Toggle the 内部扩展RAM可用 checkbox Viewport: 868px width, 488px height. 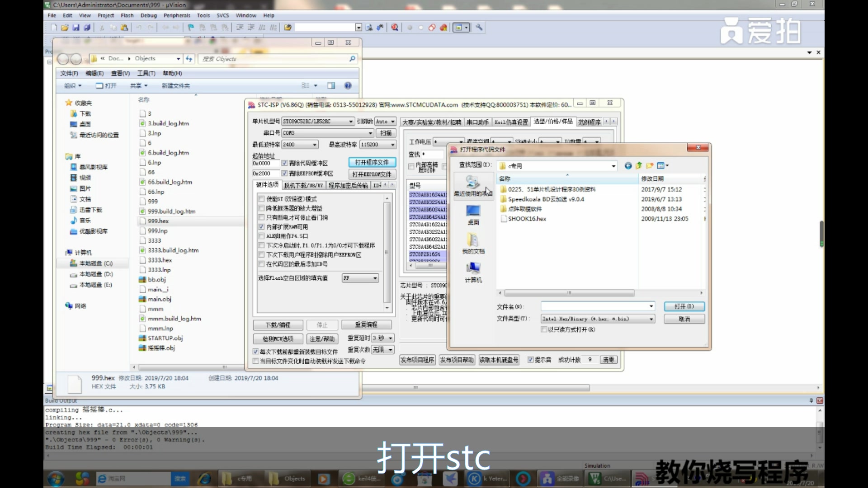(261, 226)
